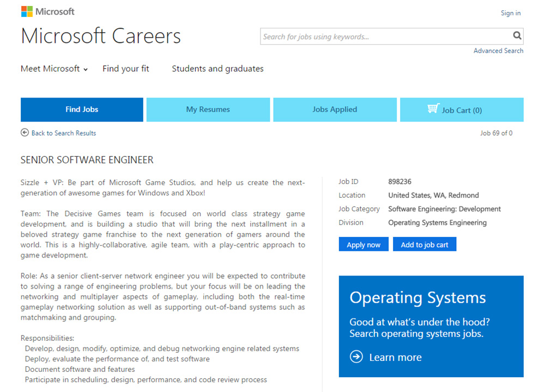This screenshot has width=545, height=392.
Task: Click the shopping cart icon
Action: pos(433,108)
